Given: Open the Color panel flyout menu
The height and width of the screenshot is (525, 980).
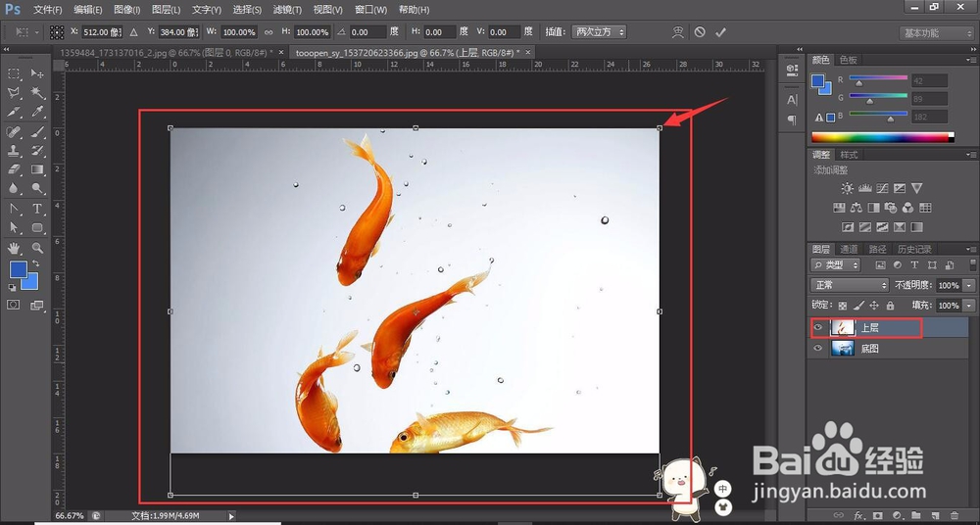Looking at the screenshot, I should [x=970, y=60].
